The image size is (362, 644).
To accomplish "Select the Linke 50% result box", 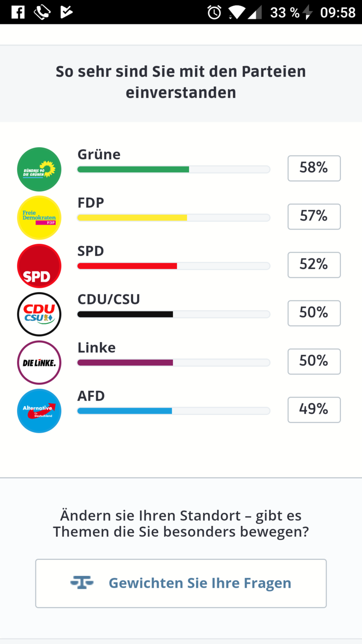I will (x=314, y=362).
